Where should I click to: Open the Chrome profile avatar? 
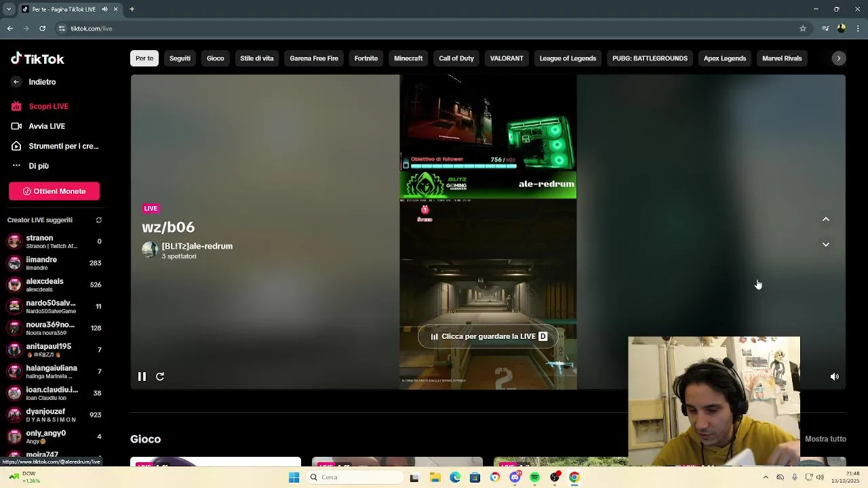[x=842, y=28]
